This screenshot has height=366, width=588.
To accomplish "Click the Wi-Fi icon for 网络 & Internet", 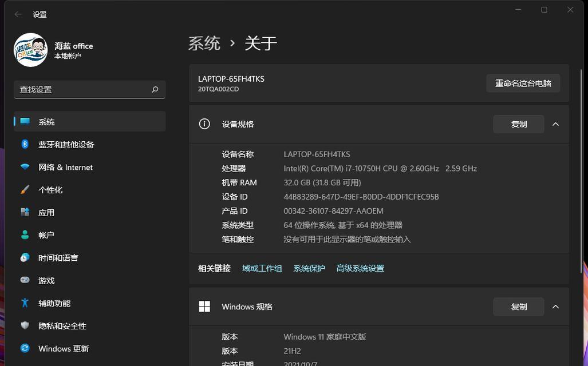I will click(x=25, y=167).
